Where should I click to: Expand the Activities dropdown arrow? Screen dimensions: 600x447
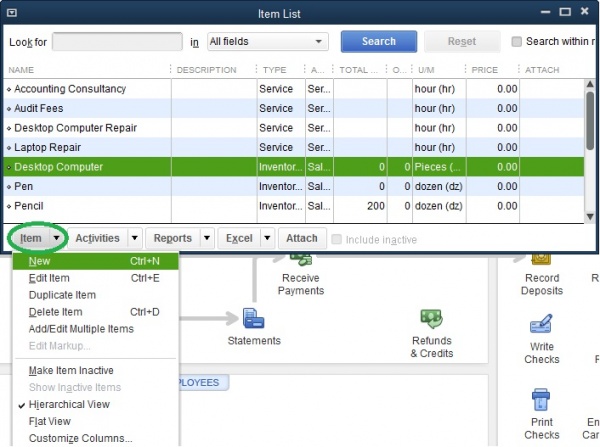coord(135,238)
